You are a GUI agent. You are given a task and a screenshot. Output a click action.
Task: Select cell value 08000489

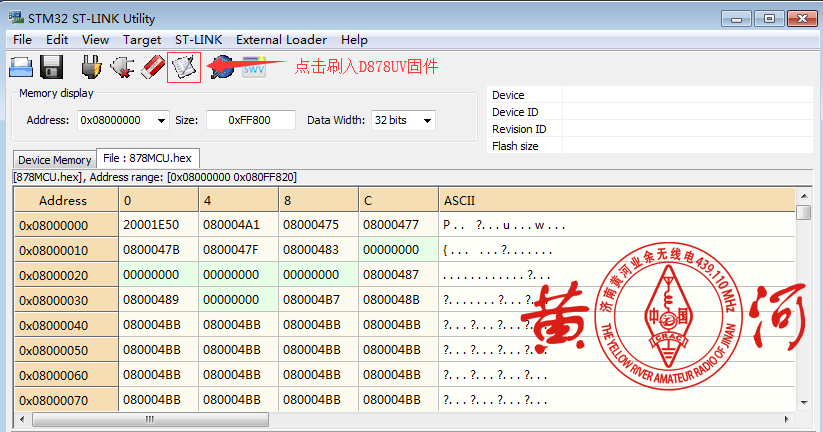pos(159,300)
